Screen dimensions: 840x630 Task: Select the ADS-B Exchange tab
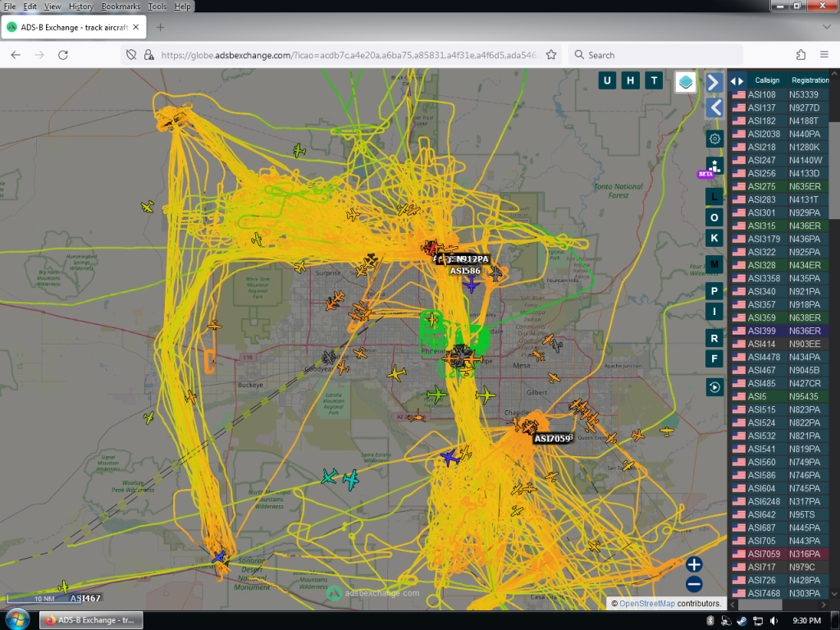pyautogui.click(x=73, y=27)
